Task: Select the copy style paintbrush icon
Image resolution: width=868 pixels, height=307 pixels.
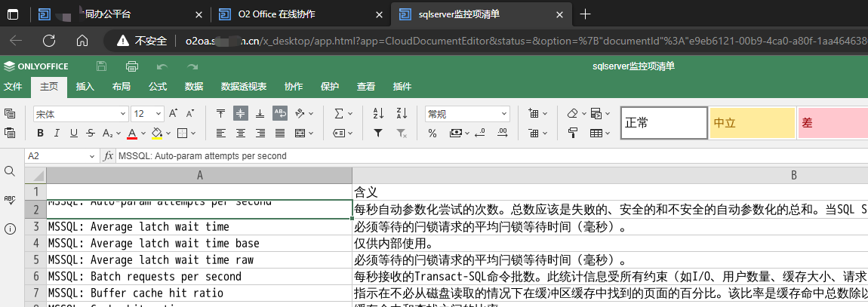Action: [x=573, y=134]
